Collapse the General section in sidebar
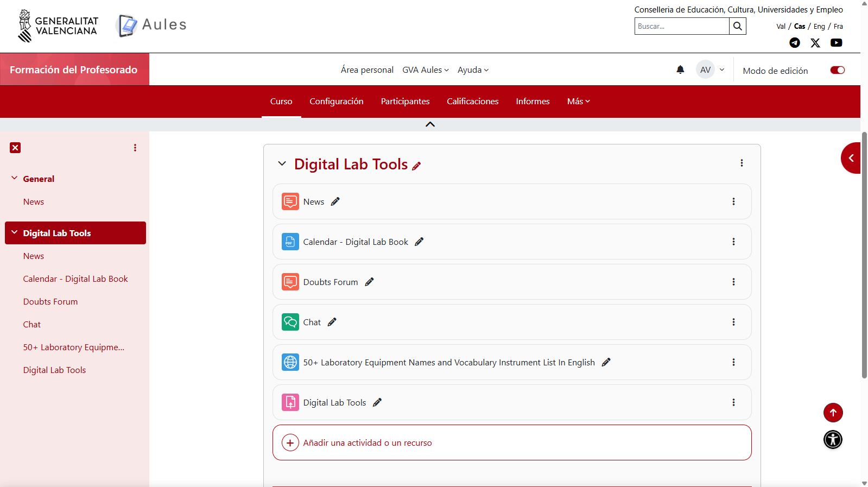868x487 pixels. point(15,178)
